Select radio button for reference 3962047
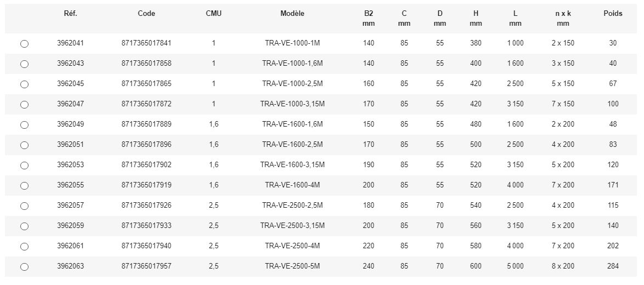The width and height of the screenshot is (644, 285). (24, 105)
